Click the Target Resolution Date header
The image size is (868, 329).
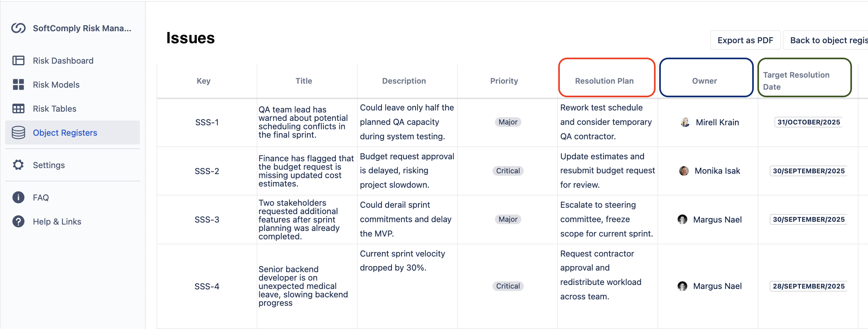[796, 80]
